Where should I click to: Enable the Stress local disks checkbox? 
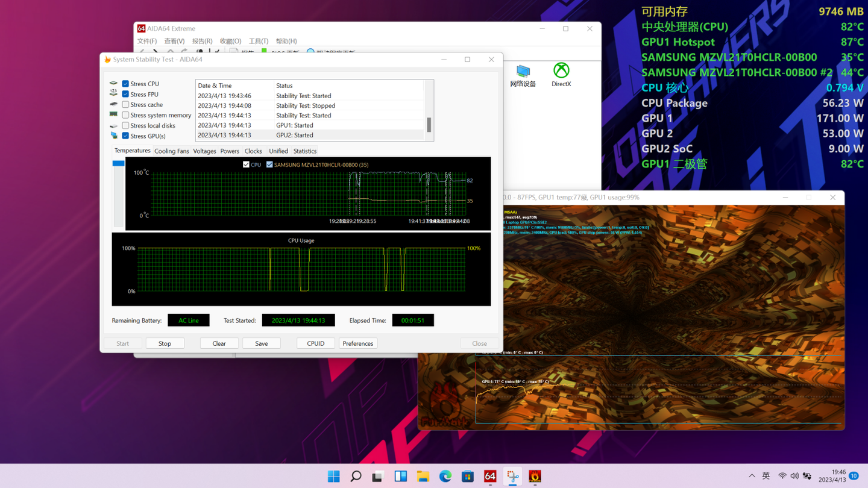point(125,125)
